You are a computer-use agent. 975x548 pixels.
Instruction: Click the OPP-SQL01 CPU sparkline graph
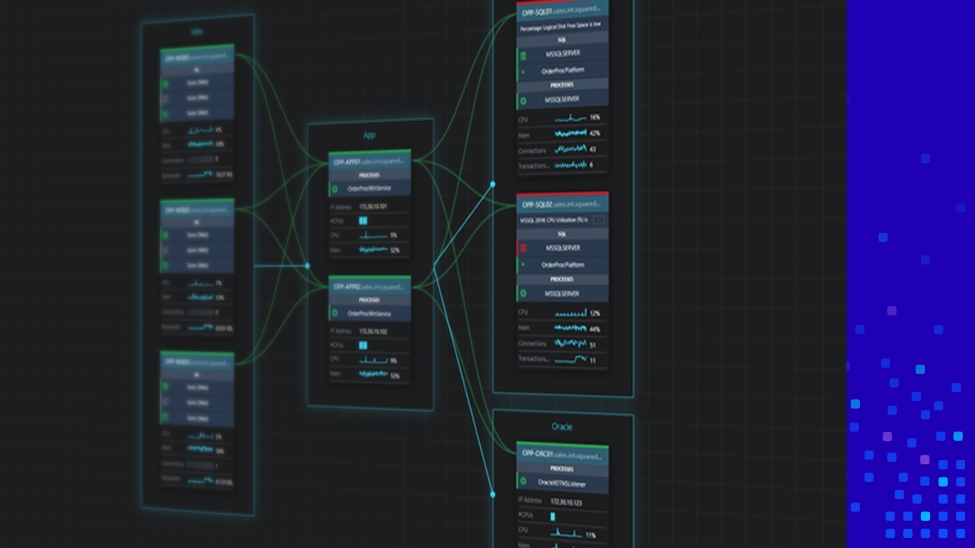[x=570, y=118]
